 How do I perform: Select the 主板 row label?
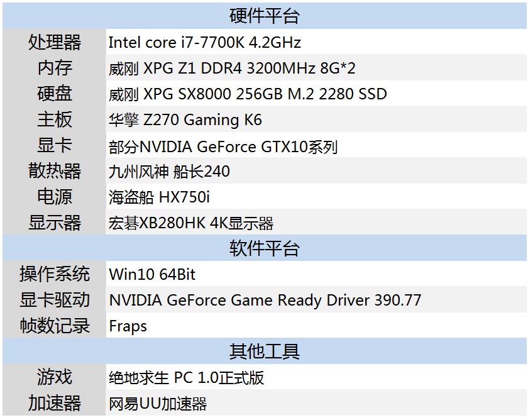coord(55,119)
